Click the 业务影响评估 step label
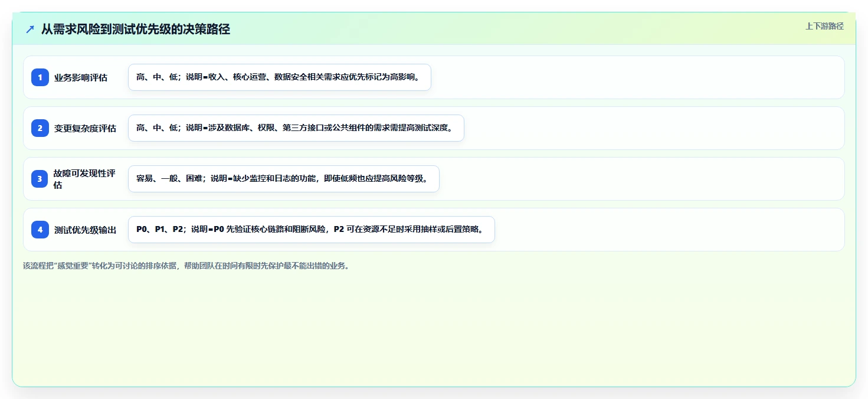The image size is (868, 399). (x=81, y=77)
